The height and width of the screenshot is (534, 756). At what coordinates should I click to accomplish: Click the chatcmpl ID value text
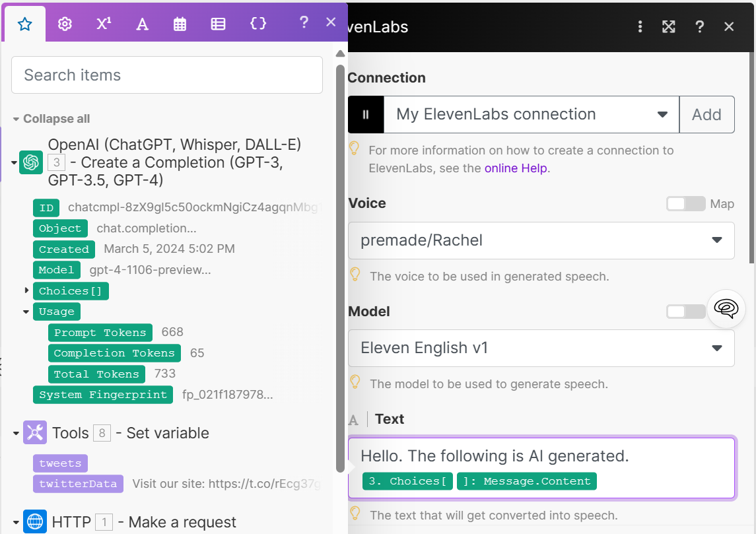195,207
